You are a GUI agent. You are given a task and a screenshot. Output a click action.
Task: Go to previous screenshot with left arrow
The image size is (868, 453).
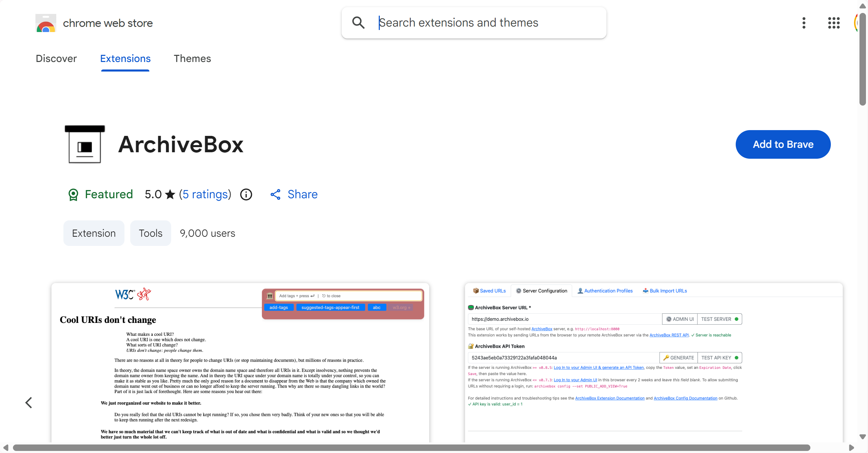[29, 403]
